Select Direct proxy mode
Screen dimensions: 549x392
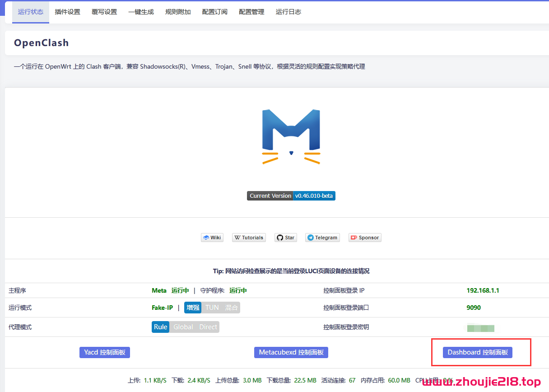click(x=208, y=327)
